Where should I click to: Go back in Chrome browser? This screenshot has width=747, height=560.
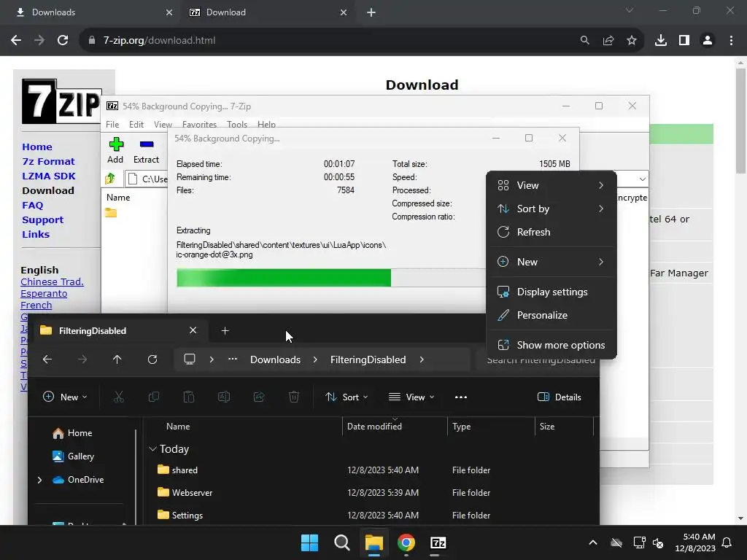[16, 41]
